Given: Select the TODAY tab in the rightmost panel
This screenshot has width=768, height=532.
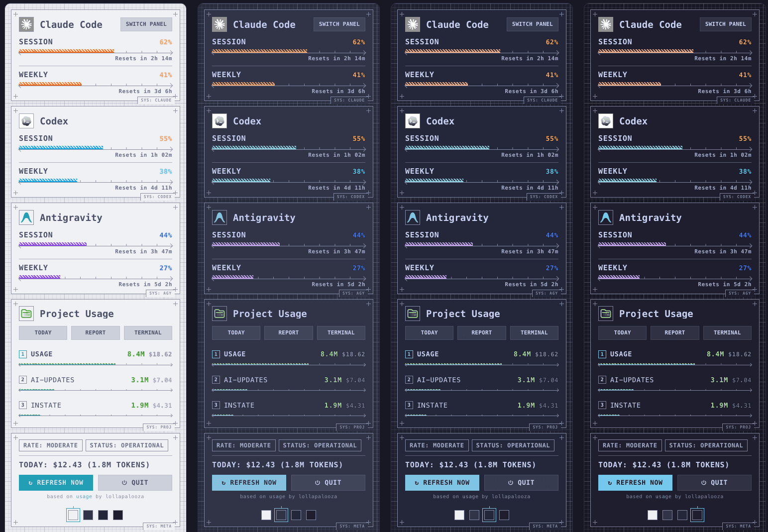Looking at the screenshot, I should 622,333.
